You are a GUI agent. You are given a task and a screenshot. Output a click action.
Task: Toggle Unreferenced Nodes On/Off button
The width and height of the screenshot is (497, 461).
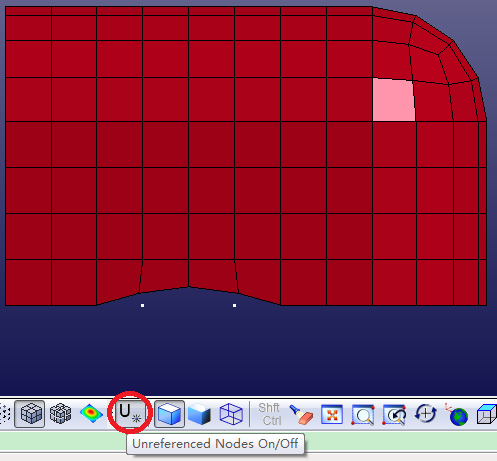[x=130, y=414]
